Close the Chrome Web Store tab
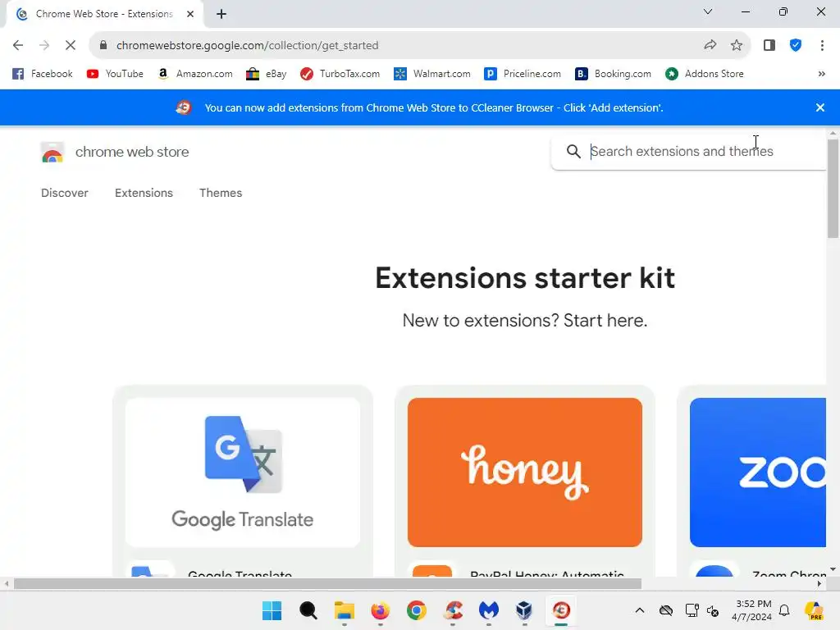840x630 pixels. [190, 14]
